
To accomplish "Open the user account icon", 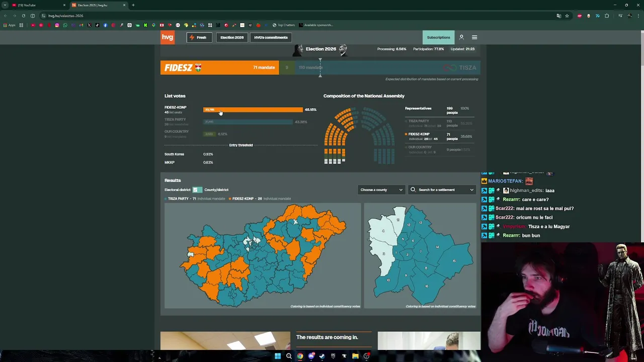I will (x=461, y=37).
